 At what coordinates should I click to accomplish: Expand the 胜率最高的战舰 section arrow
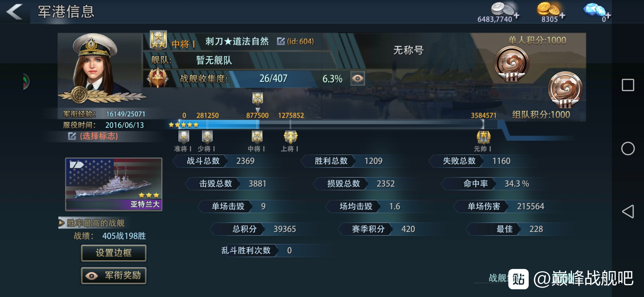(x=62, y=223)
